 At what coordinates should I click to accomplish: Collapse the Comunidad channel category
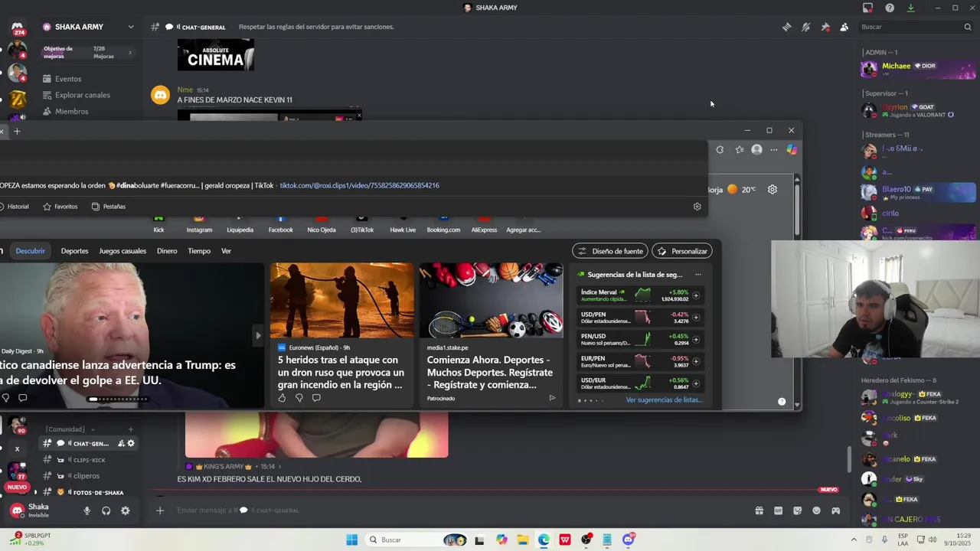point(70,429)
